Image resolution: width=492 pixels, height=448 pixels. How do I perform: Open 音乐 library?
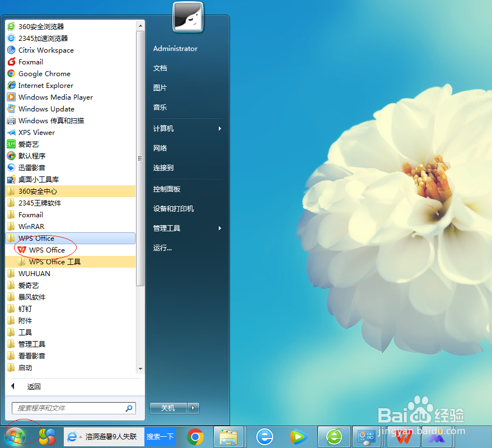160,108
